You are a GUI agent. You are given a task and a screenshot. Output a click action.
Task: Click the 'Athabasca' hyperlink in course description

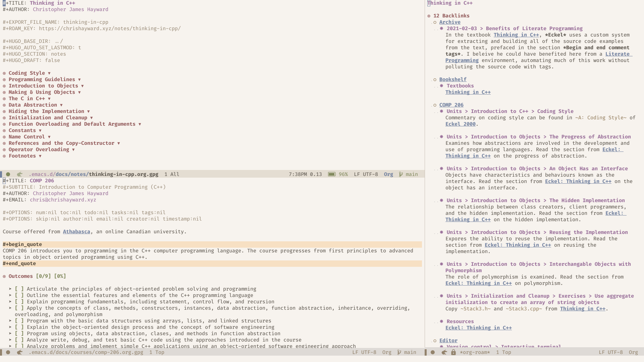[76, 232]
